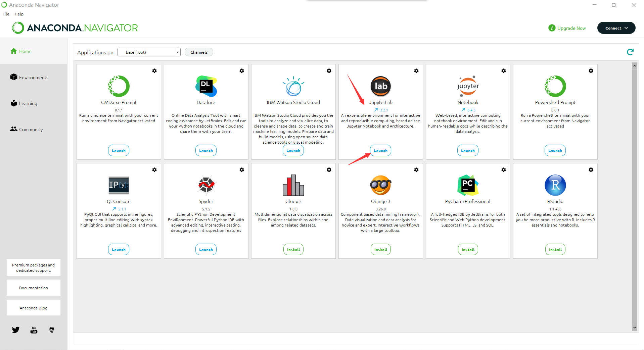Click scrollbar down arrow
Image resolution: width=644 pixels, height=350 pixels.
pyautogui.click(x=635, y=328)
